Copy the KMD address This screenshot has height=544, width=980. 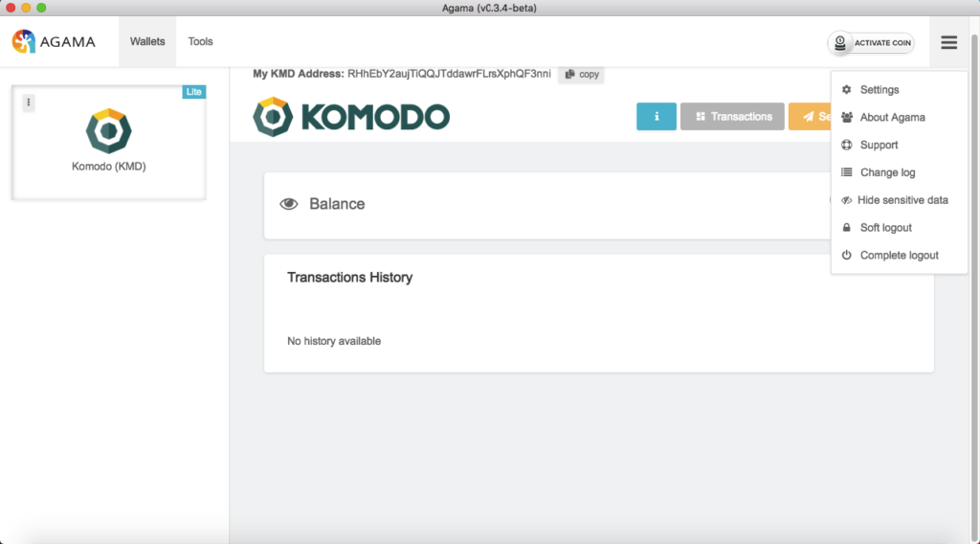(x=581, y=74)
